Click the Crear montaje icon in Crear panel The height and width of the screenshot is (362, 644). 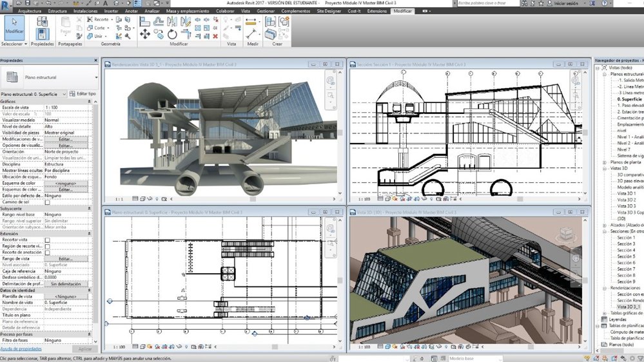tap(270, 22)
